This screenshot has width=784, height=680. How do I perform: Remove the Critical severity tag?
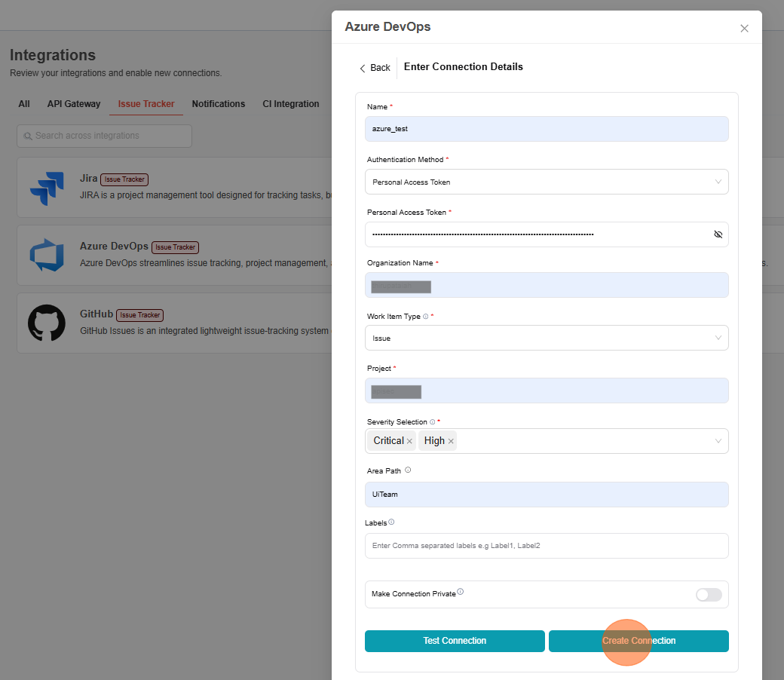(410, 441)
